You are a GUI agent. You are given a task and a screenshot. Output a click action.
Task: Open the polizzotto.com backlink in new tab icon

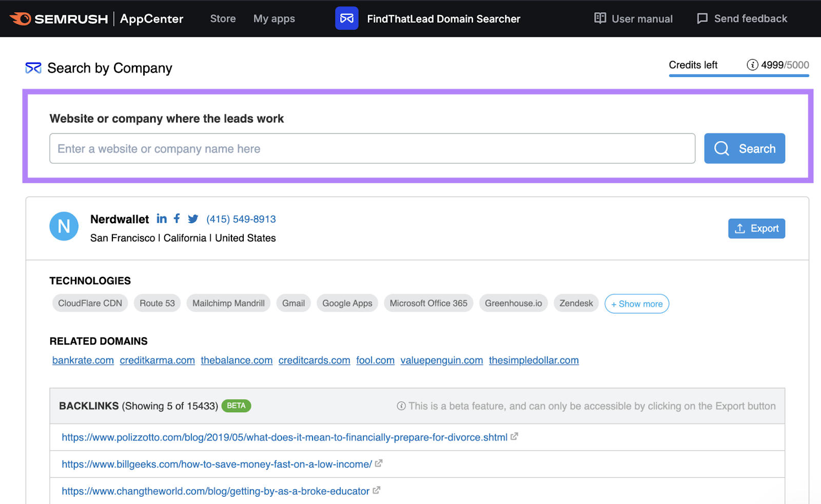514,437
